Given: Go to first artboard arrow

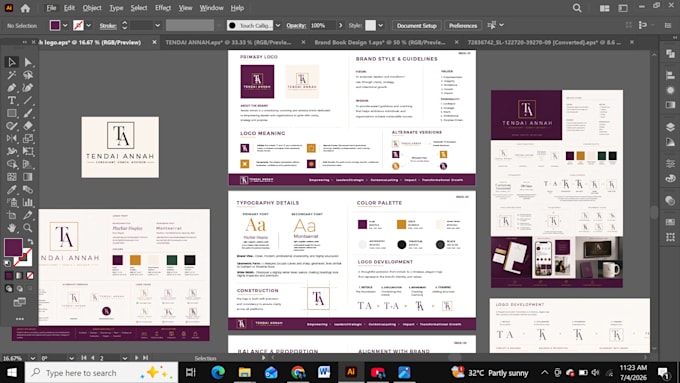Looking at the screenshot, I should point(84,358).
